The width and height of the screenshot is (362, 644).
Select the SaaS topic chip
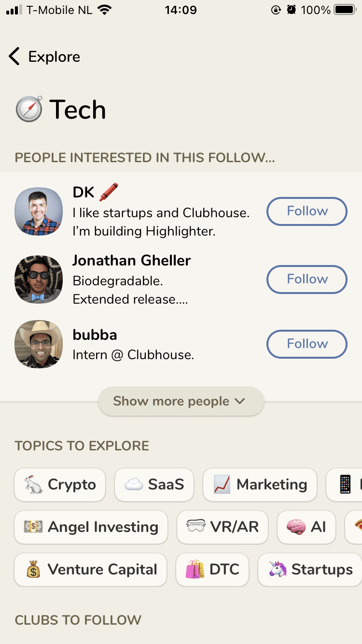tap(154, 485)
